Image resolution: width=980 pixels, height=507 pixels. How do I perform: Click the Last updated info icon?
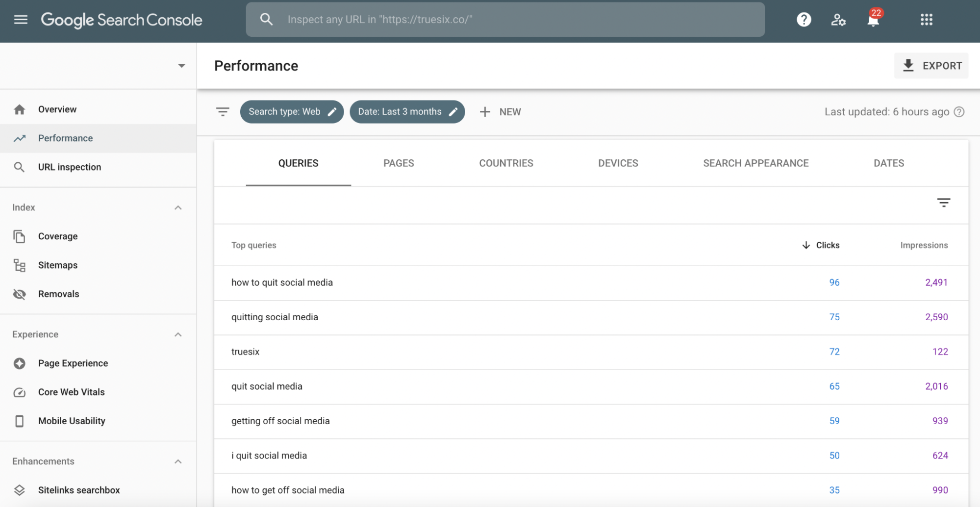pos(959,112)
